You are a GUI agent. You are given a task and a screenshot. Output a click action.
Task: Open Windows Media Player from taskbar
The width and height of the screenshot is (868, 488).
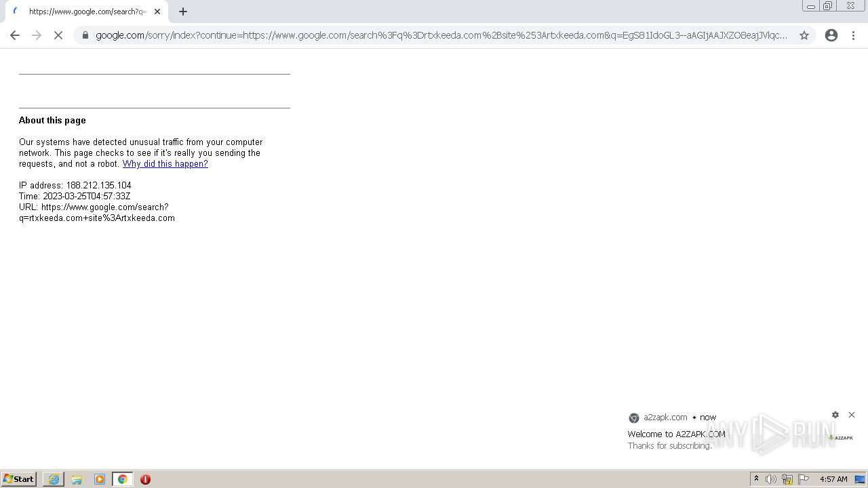pyautogui.click(x=100, y=479)
